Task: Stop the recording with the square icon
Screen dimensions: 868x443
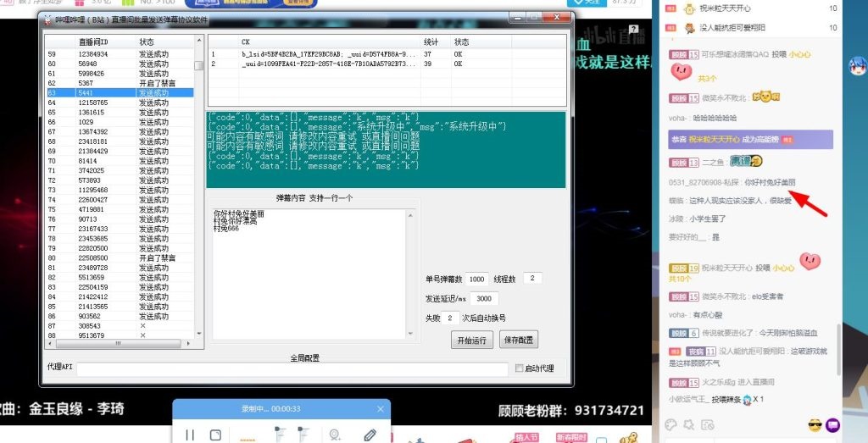Action: tap(215, 435)
